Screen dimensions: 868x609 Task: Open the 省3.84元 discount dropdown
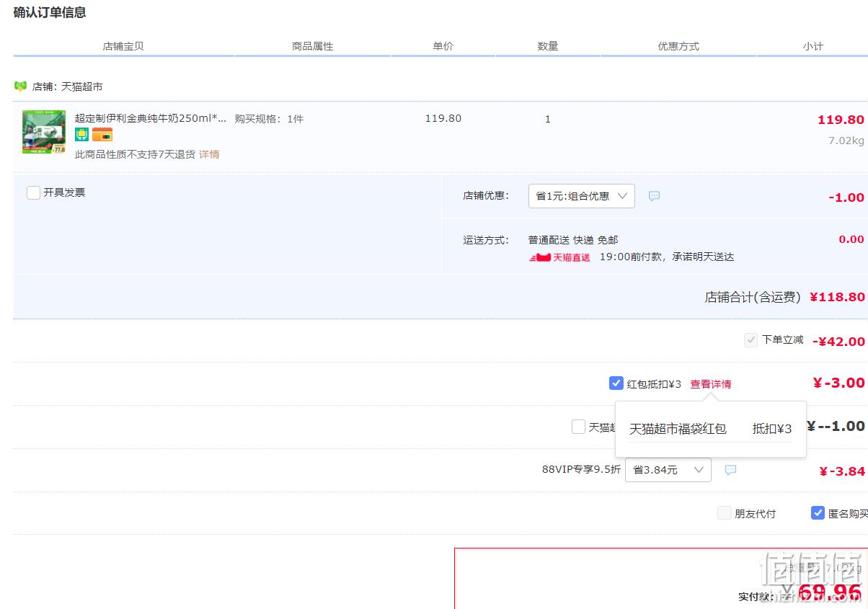[x=668, y=470]
